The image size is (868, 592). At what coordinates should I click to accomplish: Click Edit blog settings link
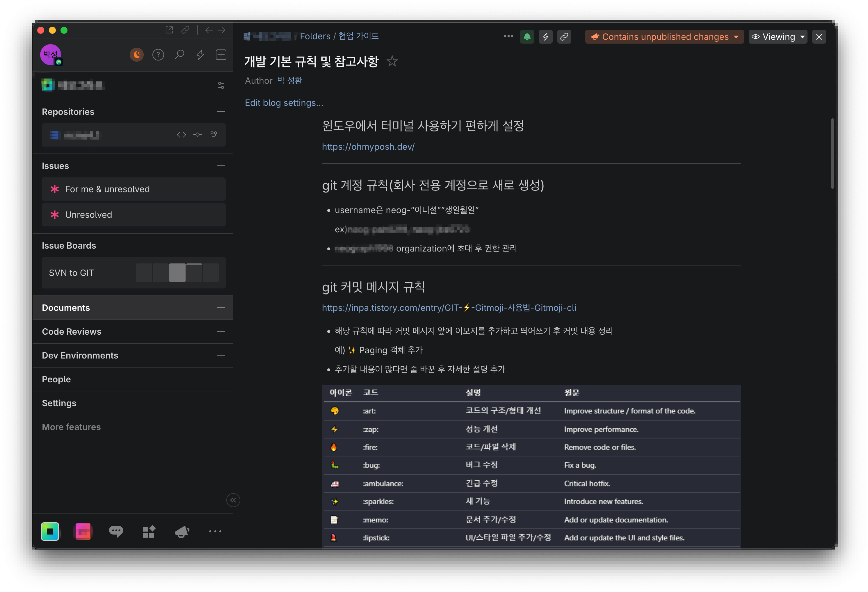click(x=284, y=103)
